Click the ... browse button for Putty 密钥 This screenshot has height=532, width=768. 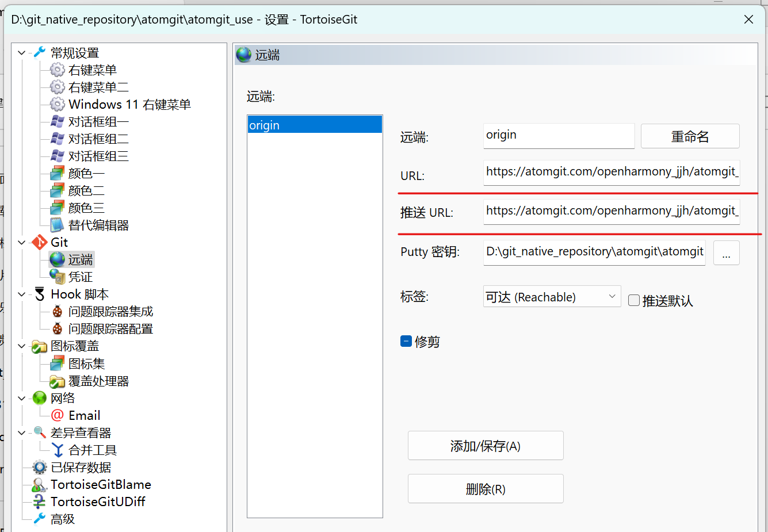click(x=727, y=252)
